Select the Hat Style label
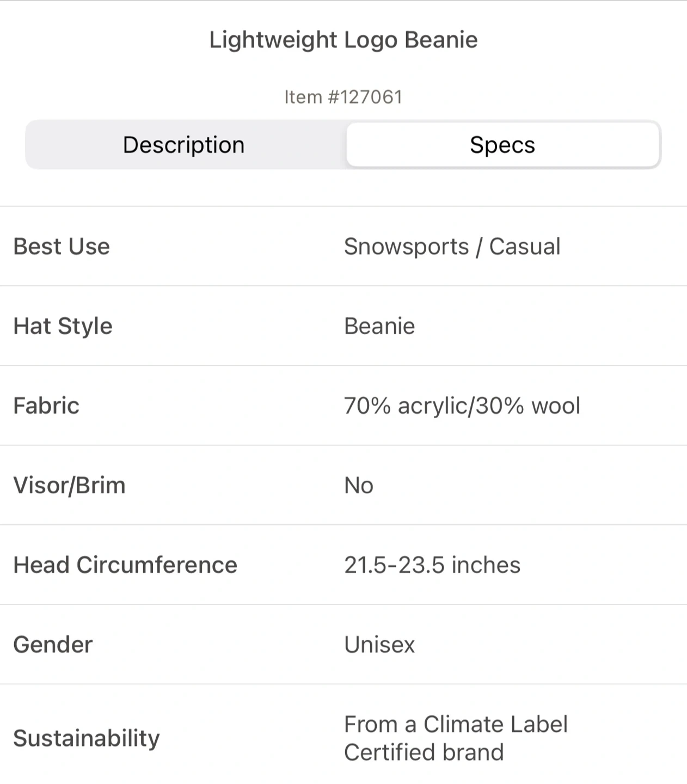The width and height of the screenshot is (687, 784). point(63,326)
